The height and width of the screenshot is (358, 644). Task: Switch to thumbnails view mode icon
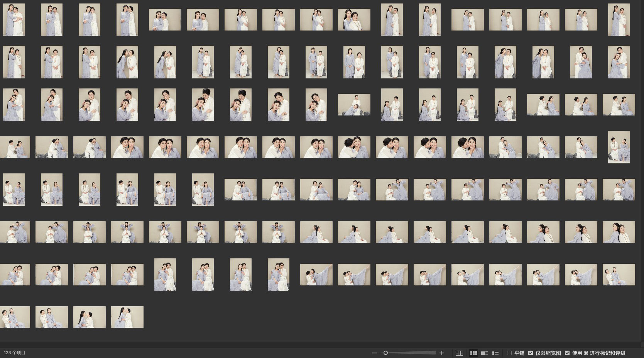[x=473, y=353]
